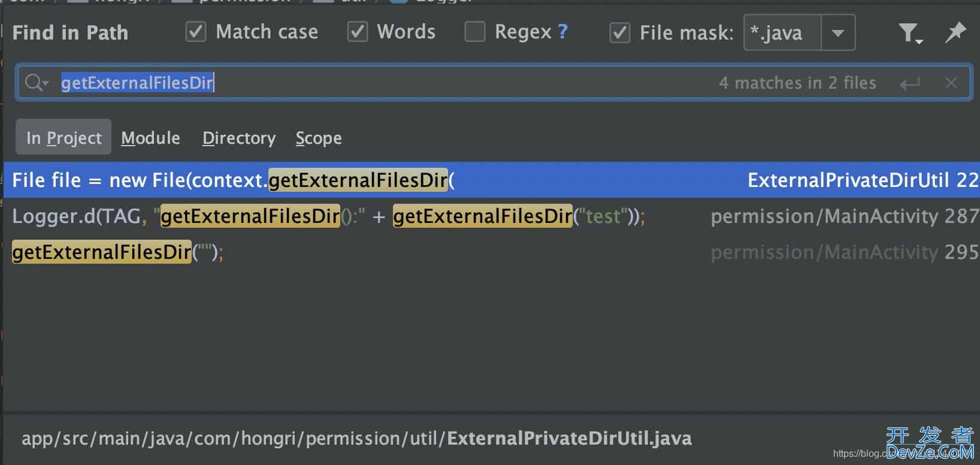Select the MainActivity 295 result row
This screenshot has width=980, height=465.
pyautogui.click(x=491, y=252)
